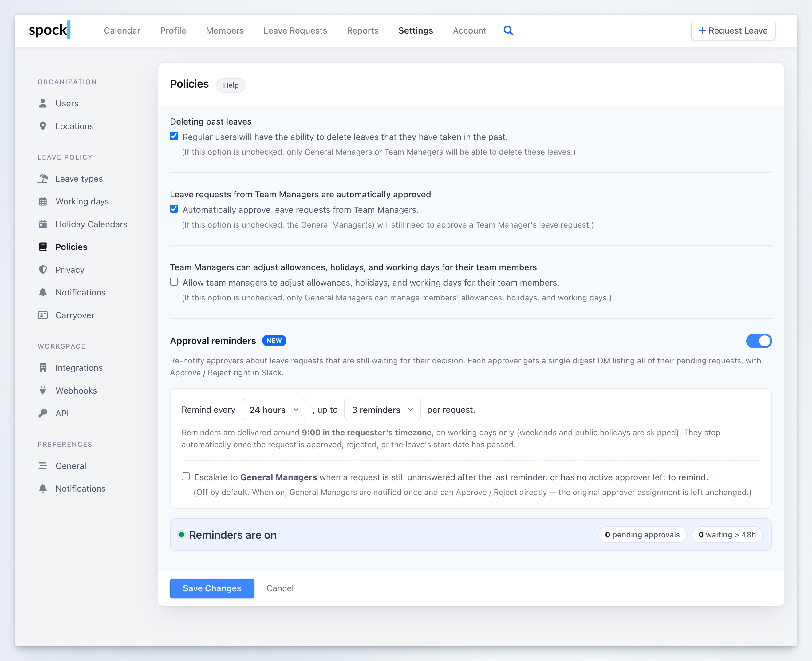Open the 24 hours interval dropdown

point(274,410)
